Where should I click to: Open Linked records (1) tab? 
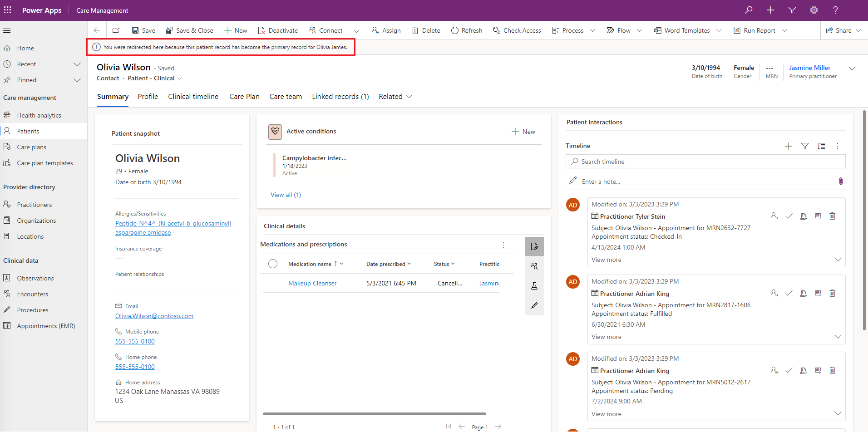(340, 97)
